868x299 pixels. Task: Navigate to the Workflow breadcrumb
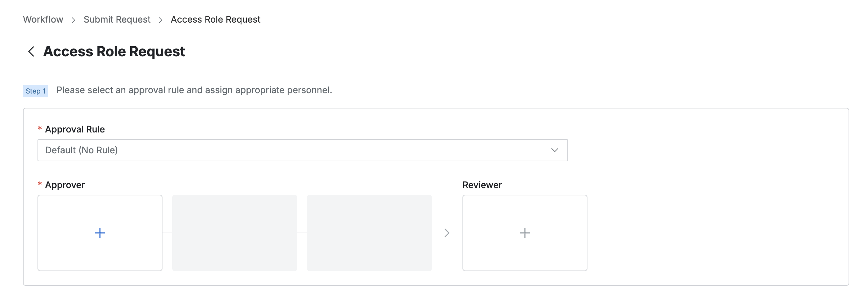43,19
